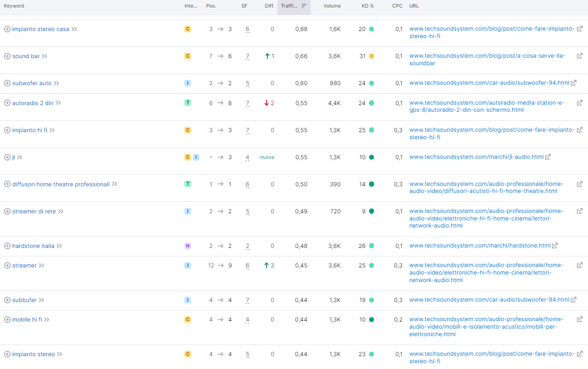
Task: Sort by Diff. column header
Action: point(269,6)
